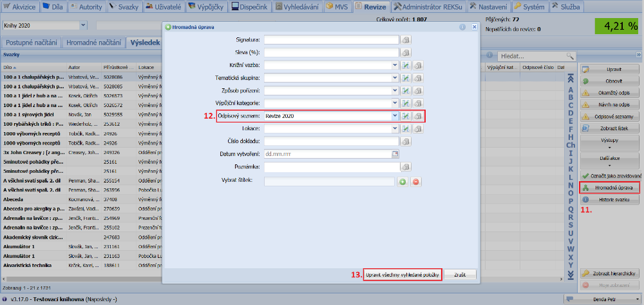Open the Hromadné načítání tab
The height and width of the screenshot is (305, 644).
click(x=94, y=43)
